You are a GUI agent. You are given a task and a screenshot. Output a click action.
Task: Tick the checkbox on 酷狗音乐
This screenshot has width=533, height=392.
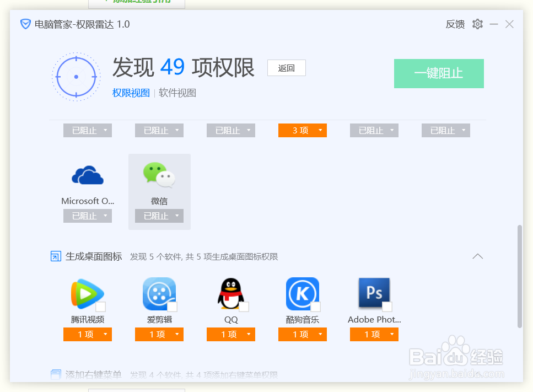coord(315,307)
